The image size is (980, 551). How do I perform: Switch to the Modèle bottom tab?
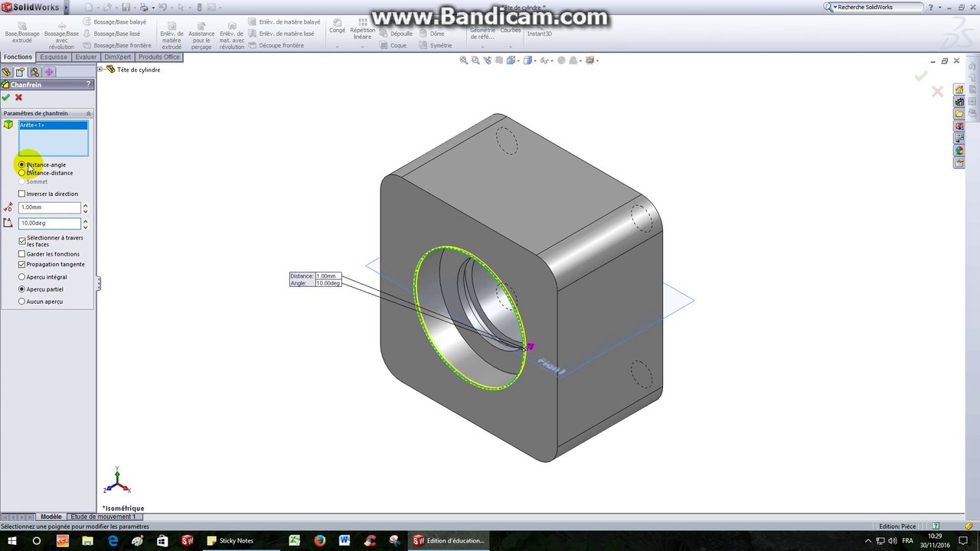click(x=51, y=517)
